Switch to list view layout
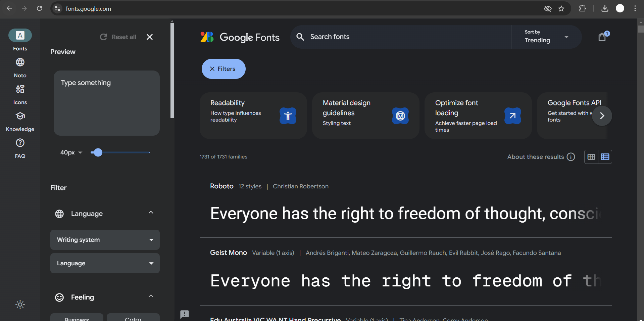This screenshot has width=644, height=321. (x=605, y=157)
